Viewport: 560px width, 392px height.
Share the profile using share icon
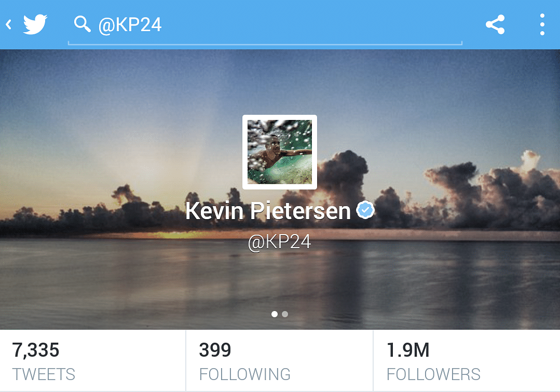pos(495,24)
